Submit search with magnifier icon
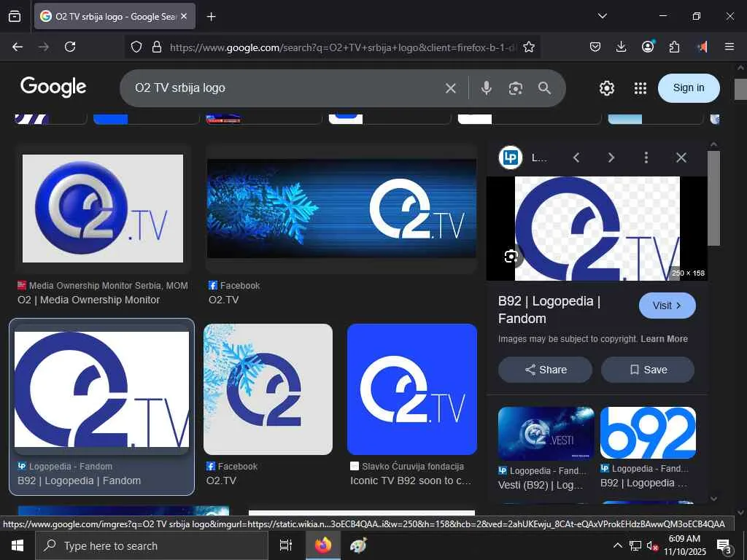Image resolution: width=747 pixels, height=560 pixels. [x=544, y=88]
